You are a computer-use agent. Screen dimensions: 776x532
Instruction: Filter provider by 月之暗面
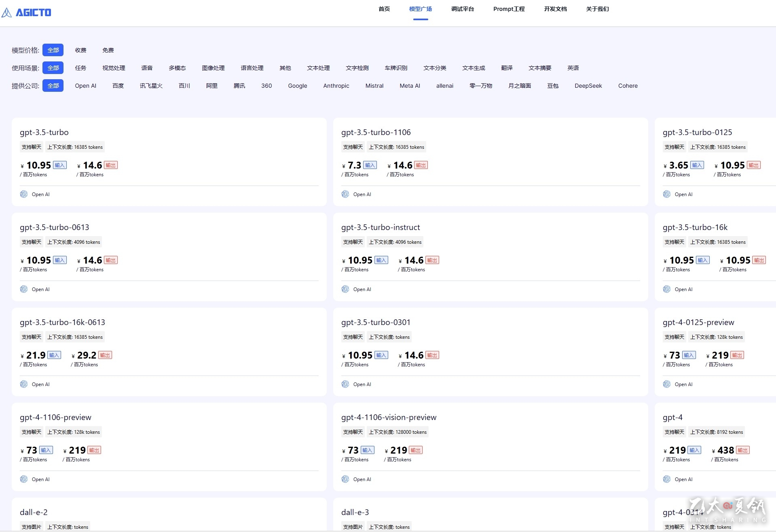tap(520, 86)
